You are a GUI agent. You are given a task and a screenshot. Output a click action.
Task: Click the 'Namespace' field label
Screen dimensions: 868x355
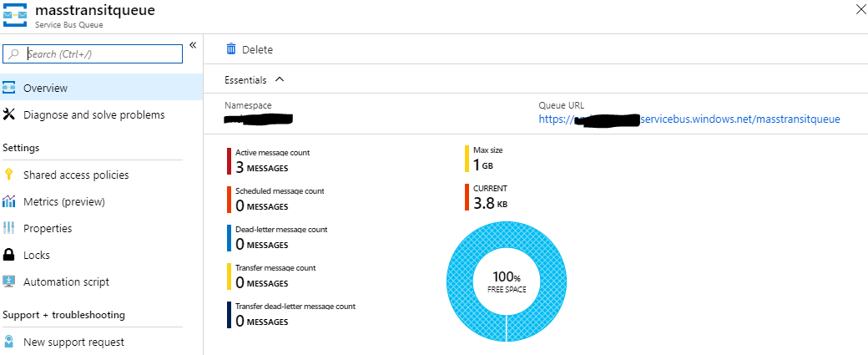(x=248, y=105)
